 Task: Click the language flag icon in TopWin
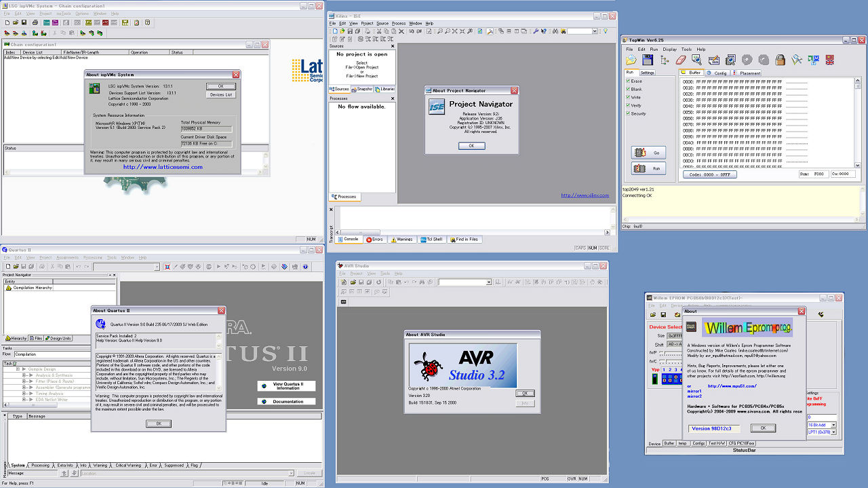(829, 60)
